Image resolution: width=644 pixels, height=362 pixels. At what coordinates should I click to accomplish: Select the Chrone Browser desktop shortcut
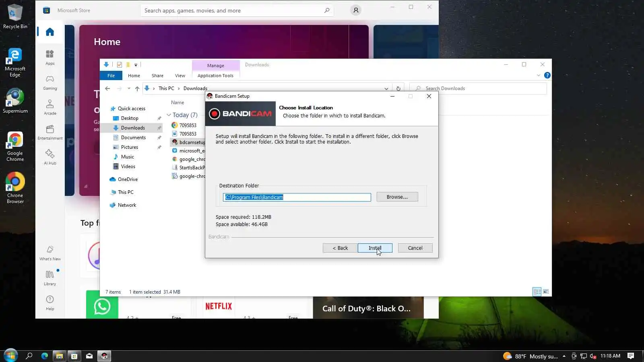tap(15, 188)
